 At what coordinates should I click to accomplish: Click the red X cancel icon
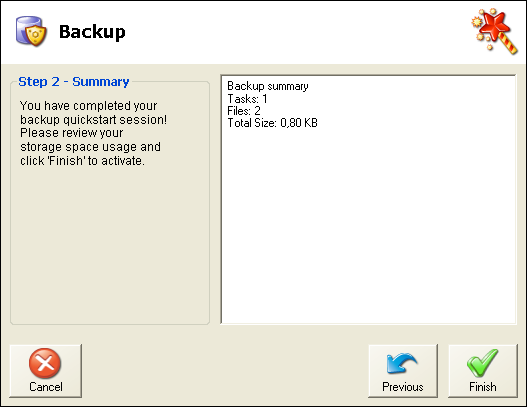tap(45, 363)
